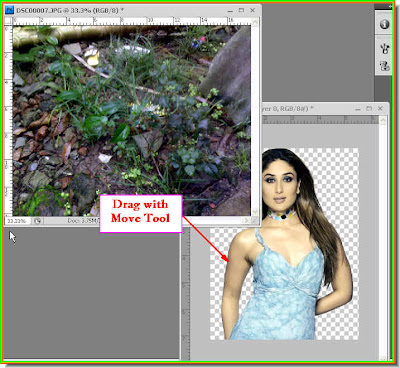This screenshot has width=400, height=368.
Task: Click the garden photo in DSC00007.JPG canvas
Action: 132,121
